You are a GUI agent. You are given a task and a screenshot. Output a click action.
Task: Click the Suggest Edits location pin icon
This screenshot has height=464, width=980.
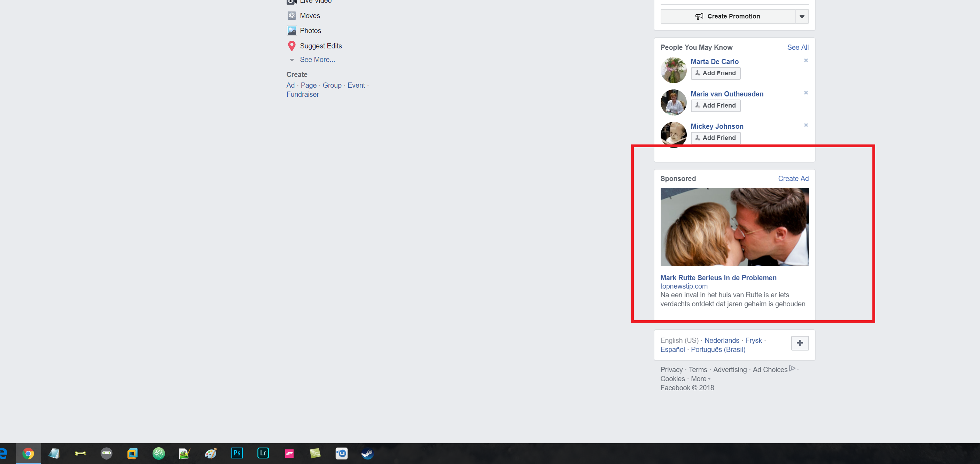291,46
